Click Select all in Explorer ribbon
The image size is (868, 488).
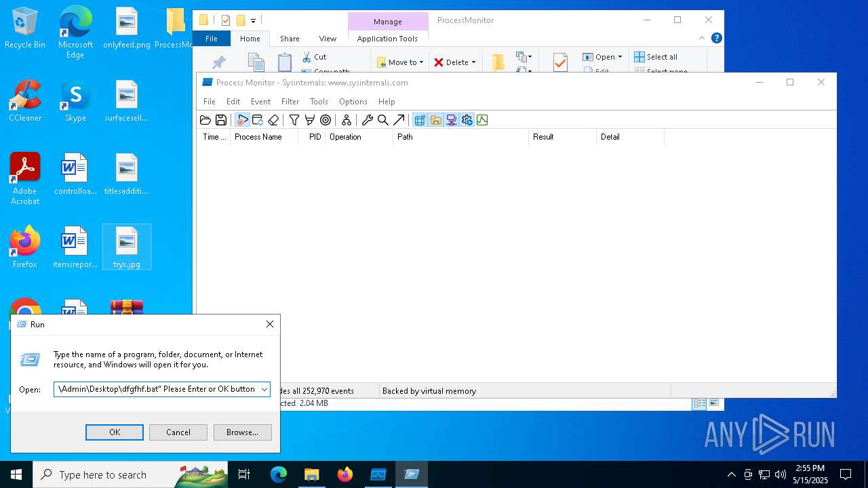(x=656, y=57)
